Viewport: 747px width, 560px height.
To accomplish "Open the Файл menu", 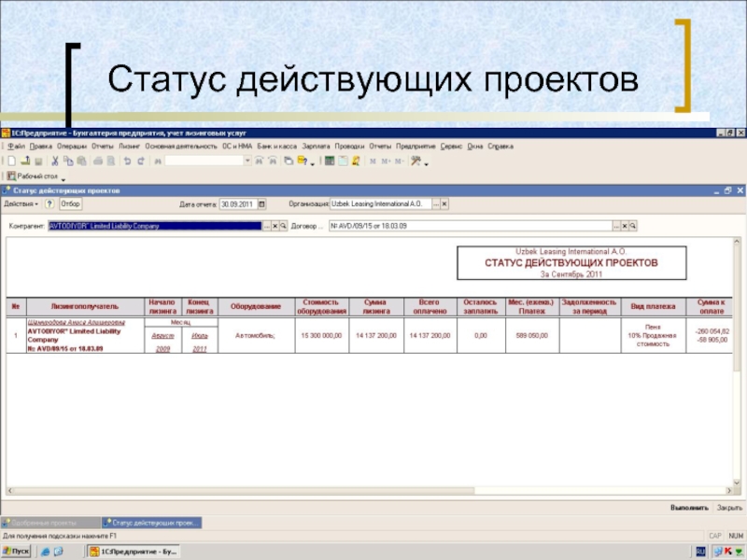I will click(x=16, y=147).
